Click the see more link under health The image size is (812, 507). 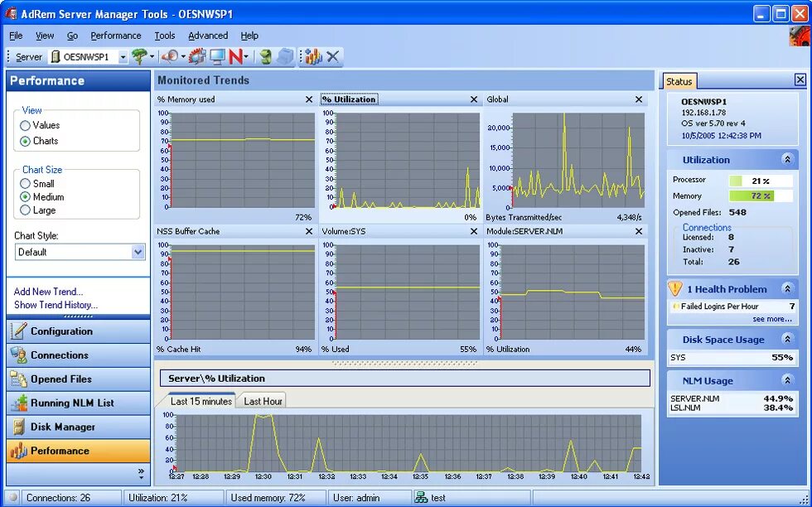click(x=771, y=319)
